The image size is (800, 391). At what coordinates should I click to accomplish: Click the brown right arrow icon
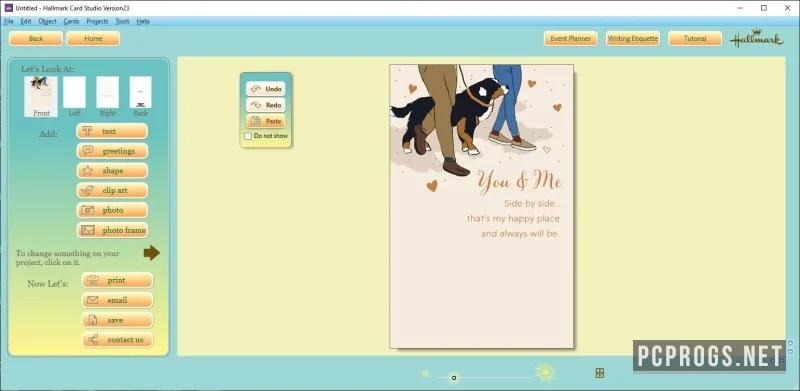coord(152,253)
